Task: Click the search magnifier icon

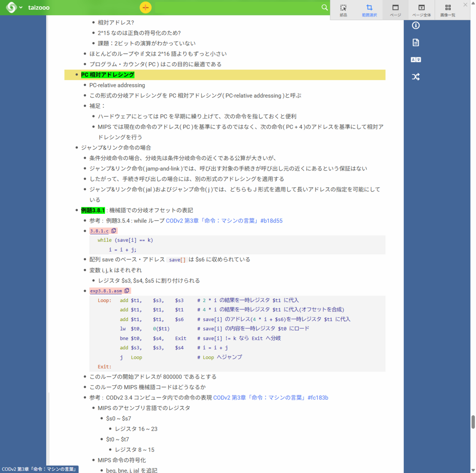Action: click(324, 7)
